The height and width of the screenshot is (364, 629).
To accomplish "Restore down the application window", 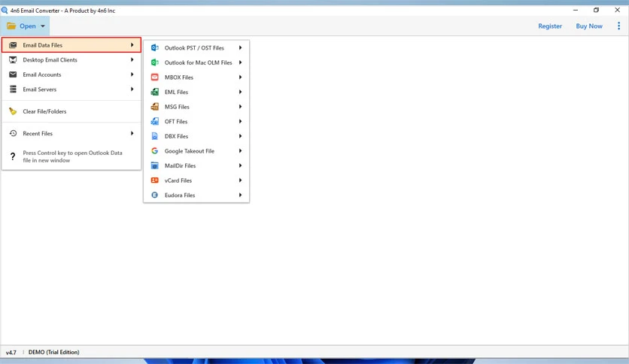I will (x=596, y=10).
